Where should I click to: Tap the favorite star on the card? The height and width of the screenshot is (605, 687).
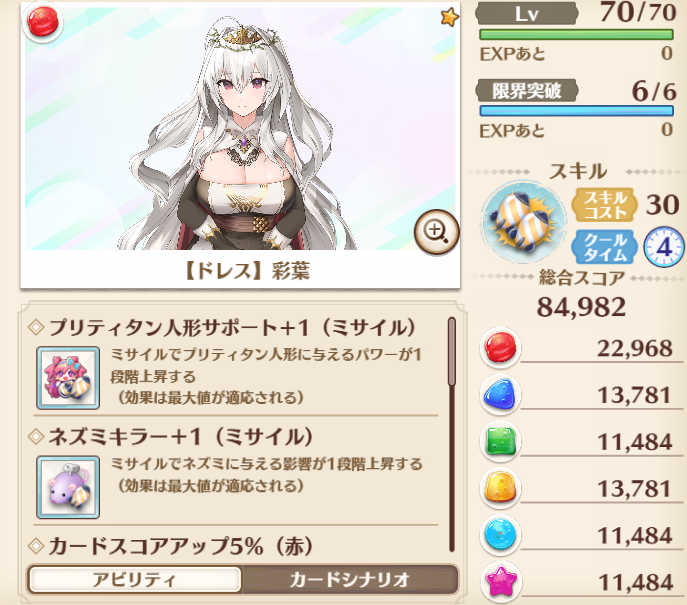(450, 18)
